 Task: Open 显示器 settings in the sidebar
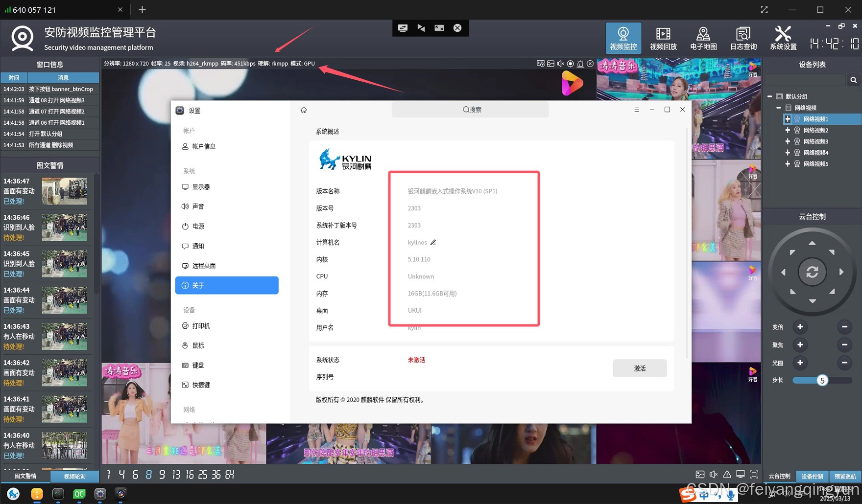coord(202,186)
